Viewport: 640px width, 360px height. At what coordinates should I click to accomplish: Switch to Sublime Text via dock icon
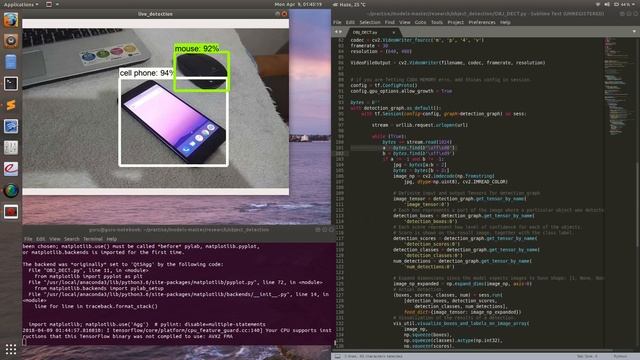11,105
